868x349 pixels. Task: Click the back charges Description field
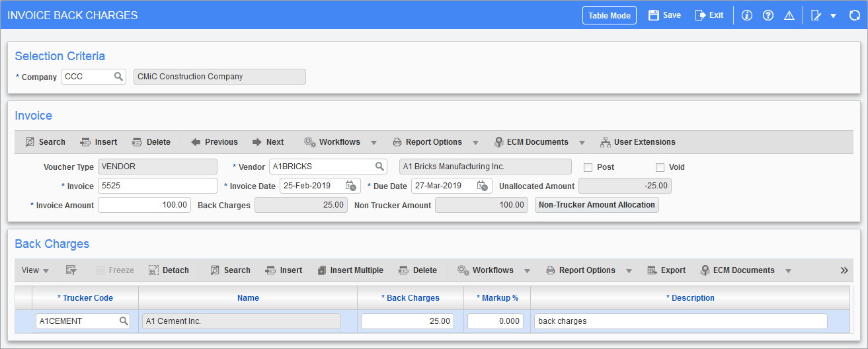[680, 321]
